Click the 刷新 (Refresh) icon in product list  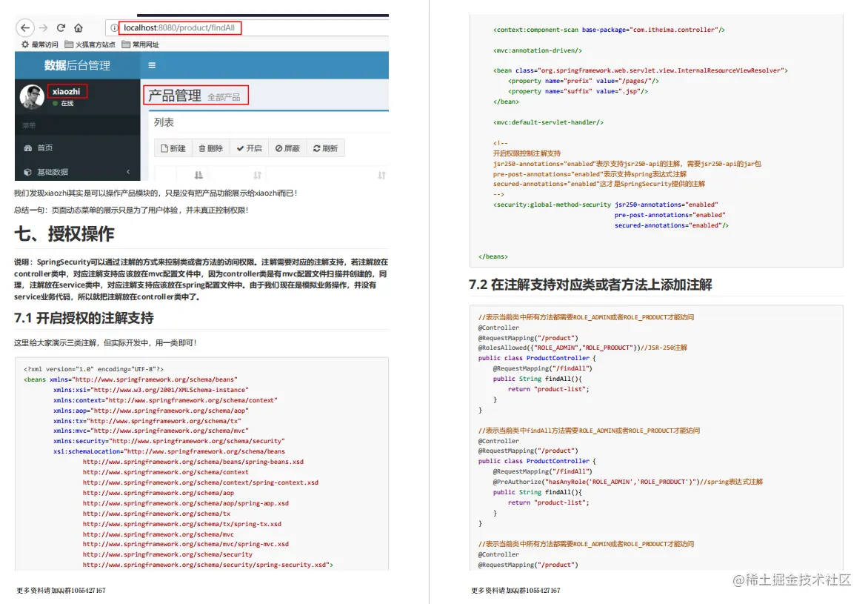click(x=316, y=147)
